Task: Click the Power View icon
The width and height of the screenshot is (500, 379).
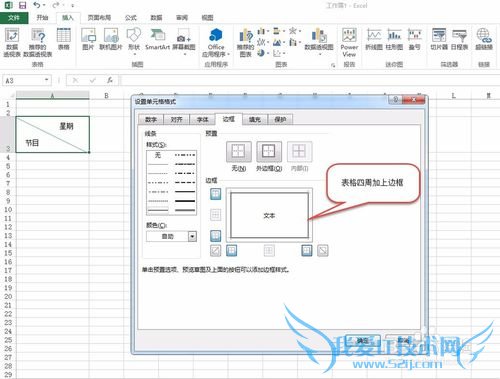Action: [x=349, y=42]
